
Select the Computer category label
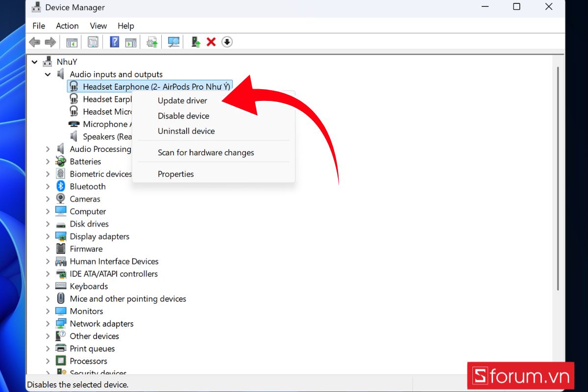coord(88,212)
